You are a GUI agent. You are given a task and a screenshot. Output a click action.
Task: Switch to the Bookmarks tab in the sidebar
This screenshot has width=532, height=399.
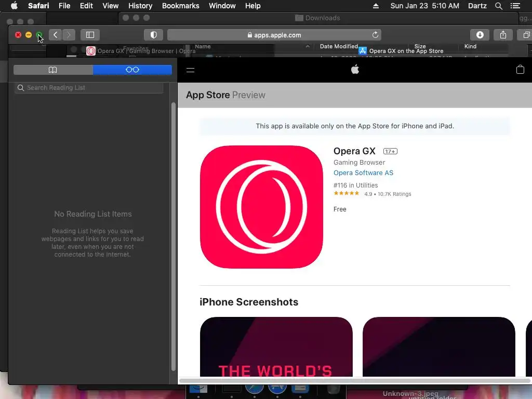[53, 70]
